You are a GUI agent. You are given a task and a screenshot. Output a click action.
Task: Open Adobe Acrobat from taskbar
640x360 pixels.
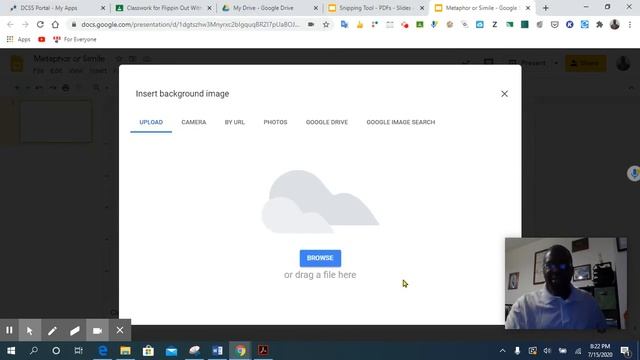coord(263,351)
